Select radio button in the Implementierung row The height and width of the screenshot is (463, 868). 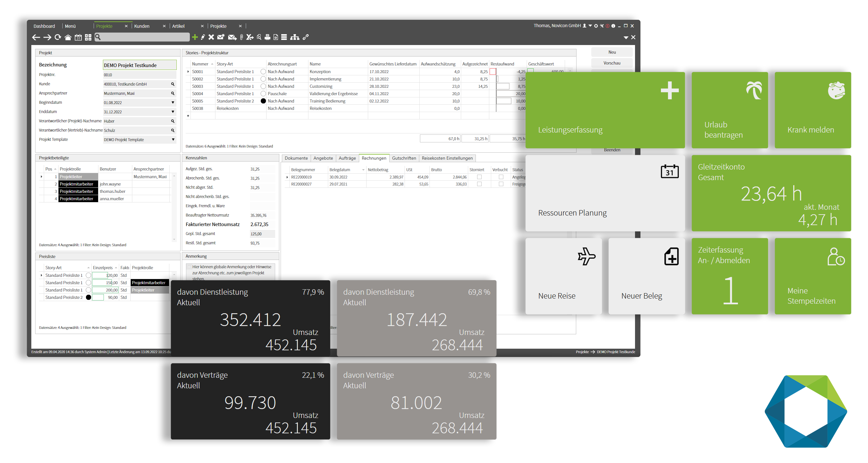point(263,79)
